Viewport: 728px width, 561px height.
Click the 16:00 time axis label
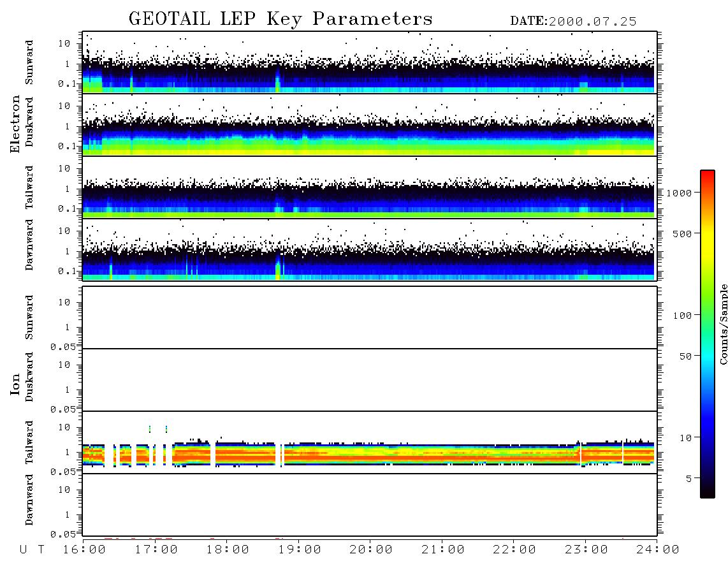85,550
